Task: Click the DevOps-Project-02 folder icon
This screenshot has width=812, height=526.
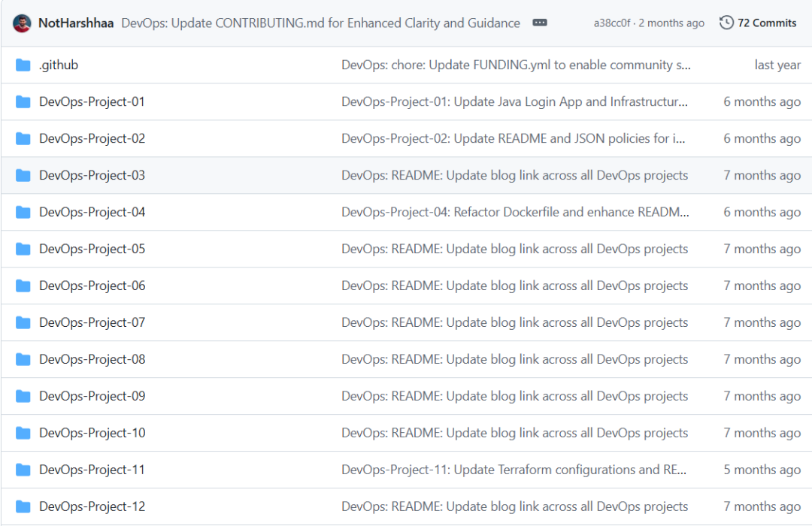Action: click(23, 139)
